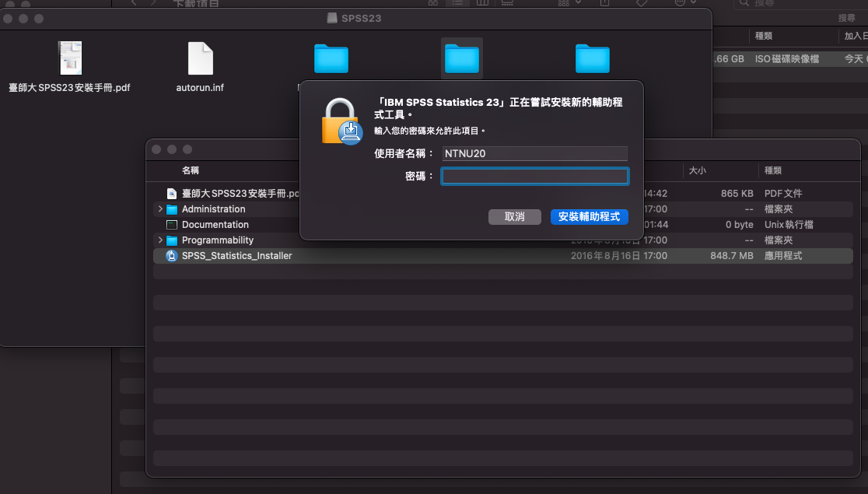Viewport: 868px width, 494px height.
Task: Expand the Administration folder disclosure triangle
Action: coord(161,208)
